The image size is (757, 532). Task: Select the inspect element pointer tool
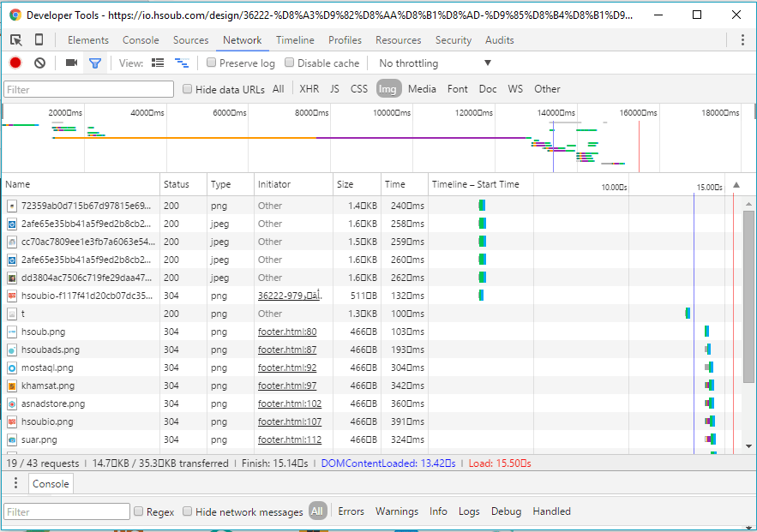[x=16, y=40]
